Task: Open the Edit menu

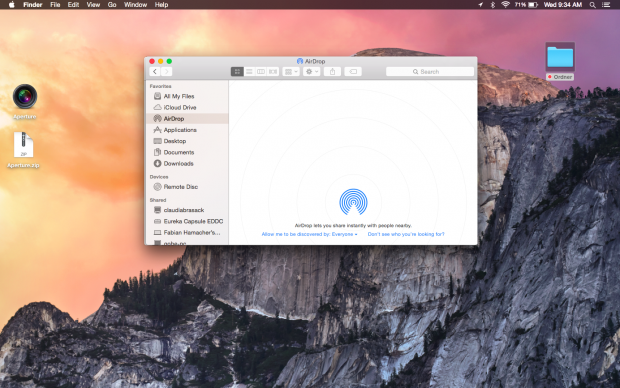Action: (73, 5)
